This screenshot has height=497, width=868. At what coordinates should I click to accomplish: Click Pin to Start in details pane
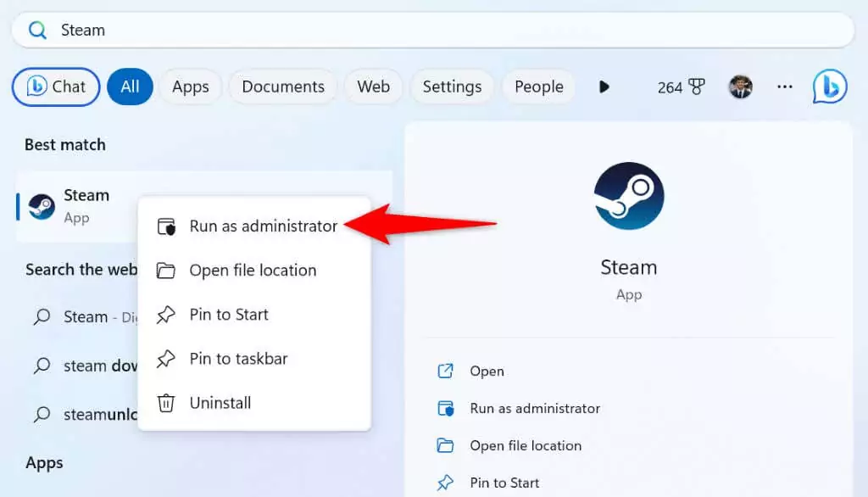pos(504,483)
